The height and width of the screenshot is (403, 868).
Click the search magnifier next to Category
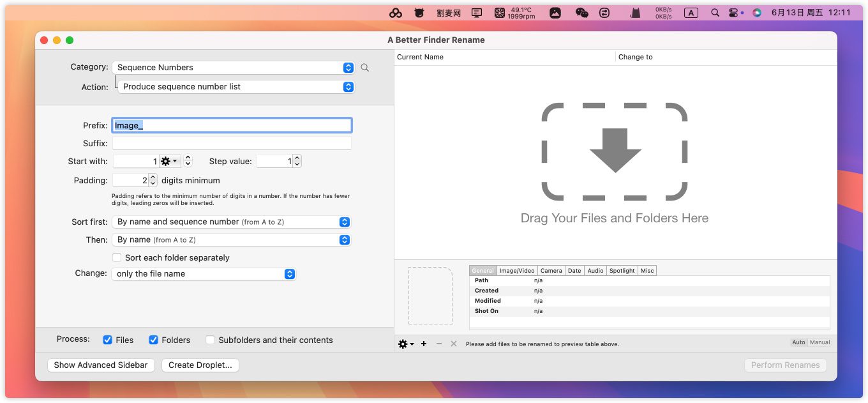coord(365,68)
